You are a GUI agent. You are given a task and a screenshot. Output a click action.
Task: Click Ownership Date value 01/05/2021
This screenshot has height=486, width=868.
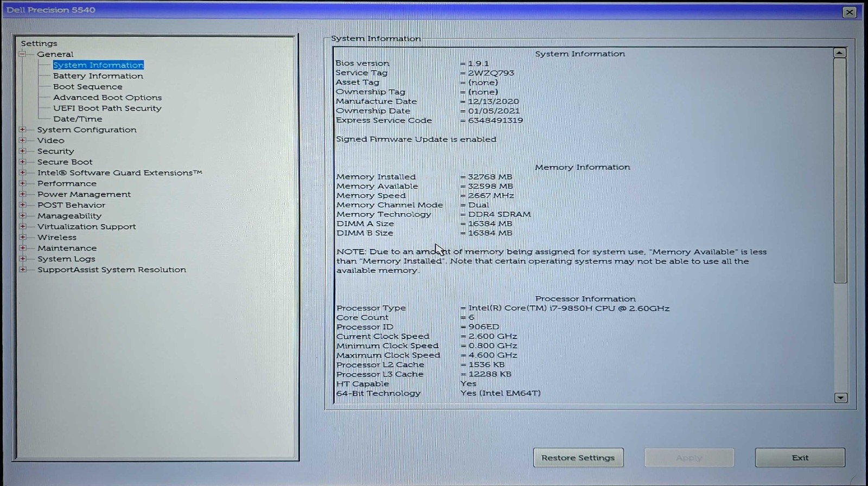[494, 111]
